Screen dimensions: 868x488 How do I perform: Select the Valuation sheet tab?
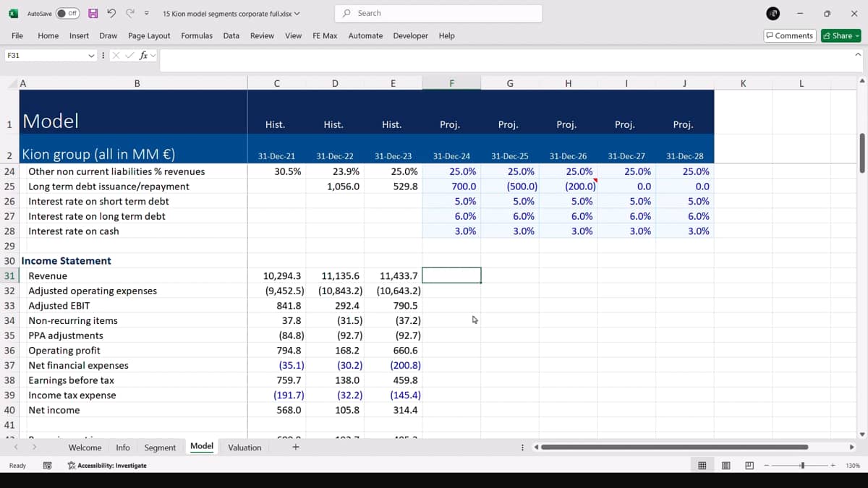tap(244, 448)
